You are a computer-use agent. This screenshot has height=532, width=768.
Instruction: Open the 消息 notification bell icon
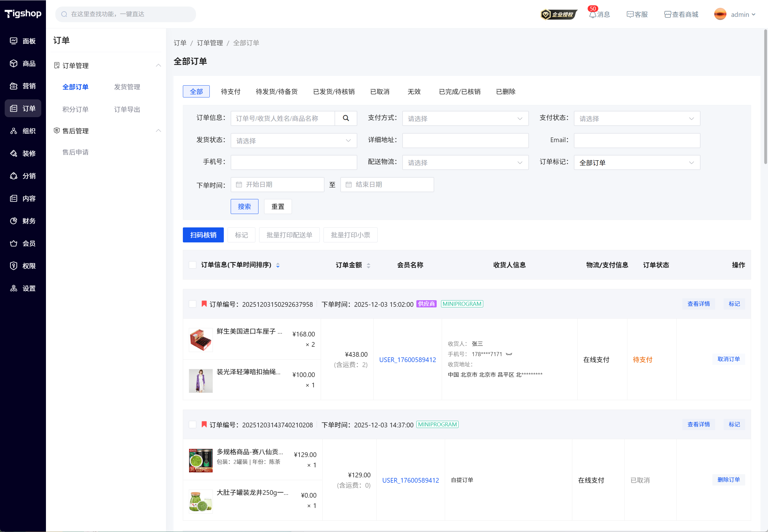coord(592,15)
